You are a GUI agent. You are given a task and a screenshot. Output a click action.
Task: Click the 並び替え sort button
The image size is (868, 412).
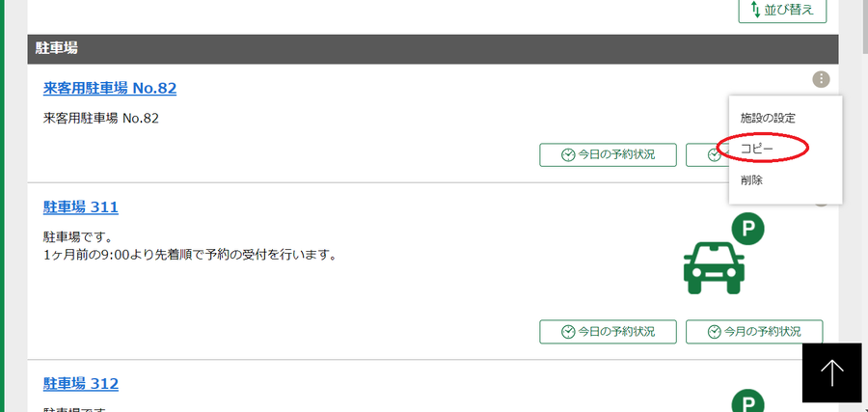point(782,10)
